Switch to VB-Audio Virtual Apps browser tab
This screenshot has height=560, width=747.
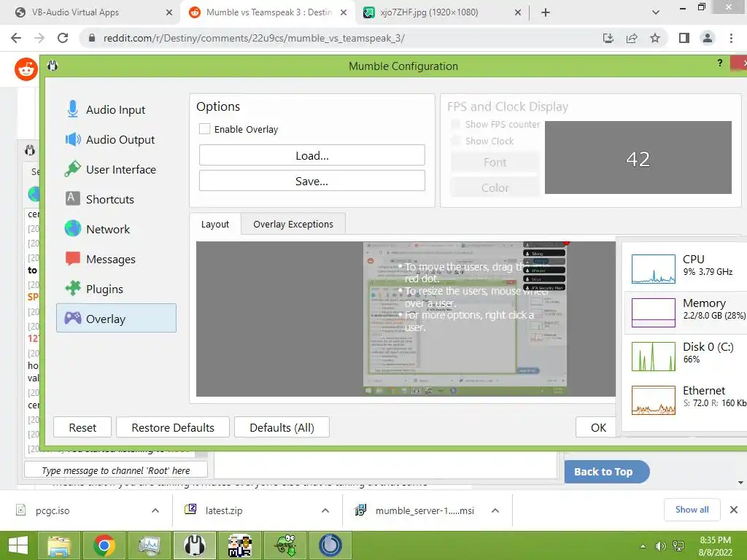[x=90, y=12]
